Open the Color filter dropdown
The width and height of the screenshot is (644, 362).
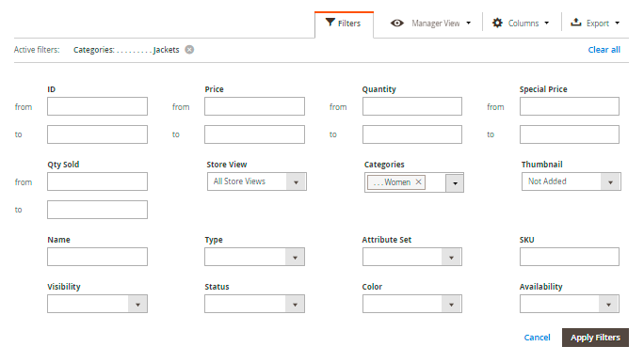(x=412, y=304)
